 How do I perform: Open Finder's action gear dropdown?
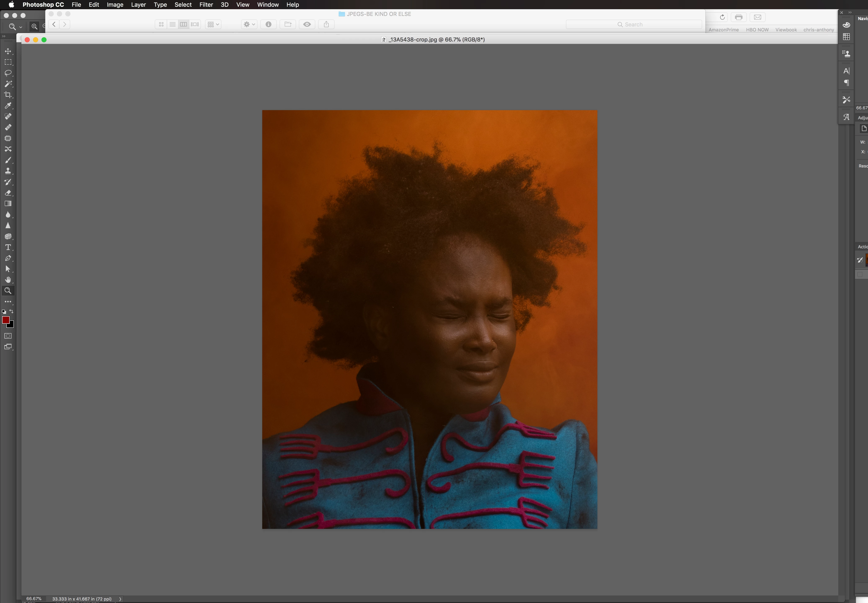click(x=249, y=24)
